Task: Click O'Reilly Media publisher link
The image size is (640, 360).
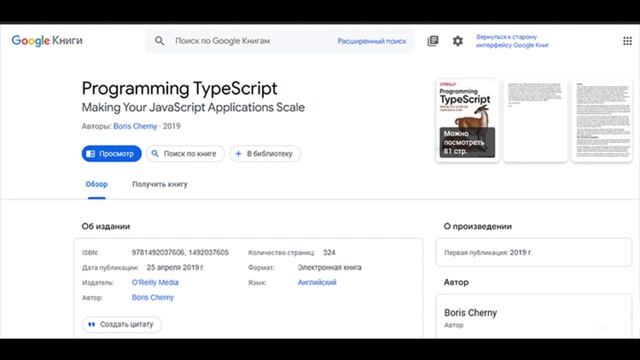Action: (155, 282)
